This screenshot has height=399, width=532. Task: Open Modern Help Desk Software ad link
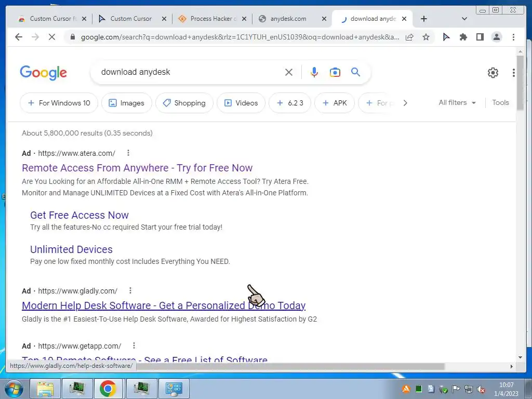pos(164,305)
